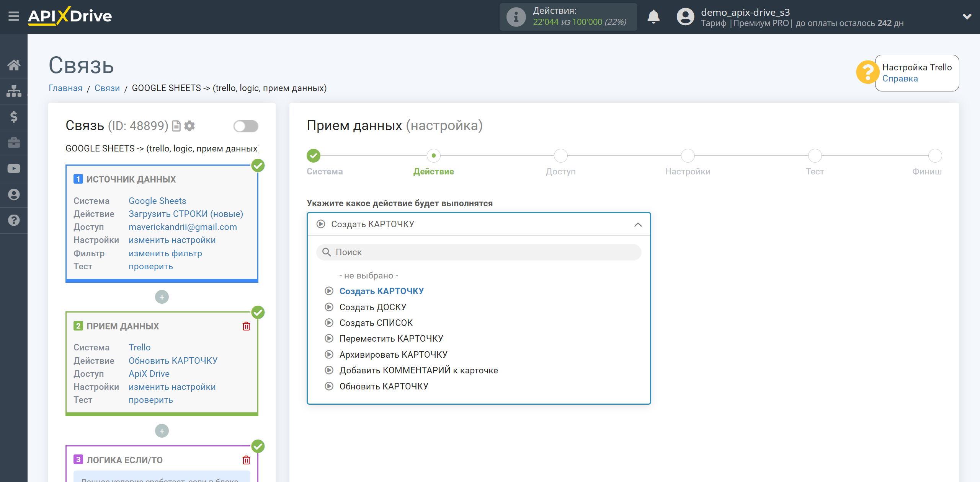Screen dimensions: 980x482
Task: Open the billing dollar sidebar icon
Action: click(x=14, y=117)
